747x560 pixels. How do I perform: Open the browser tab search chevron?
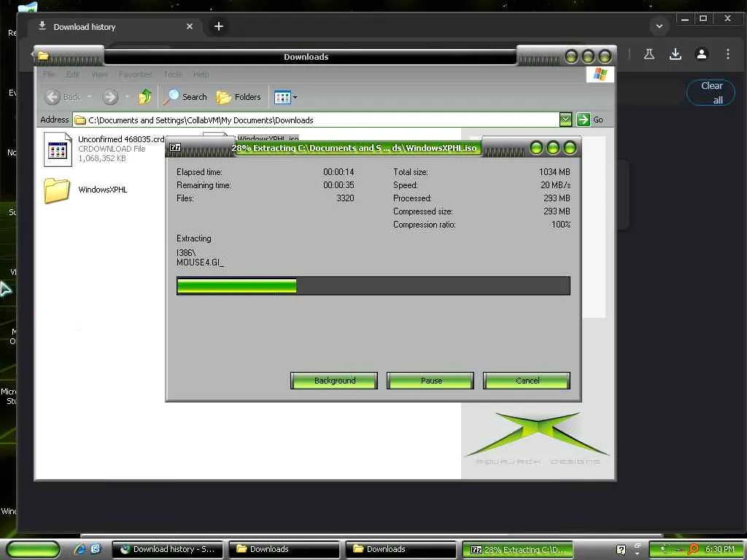pos(659,26)
